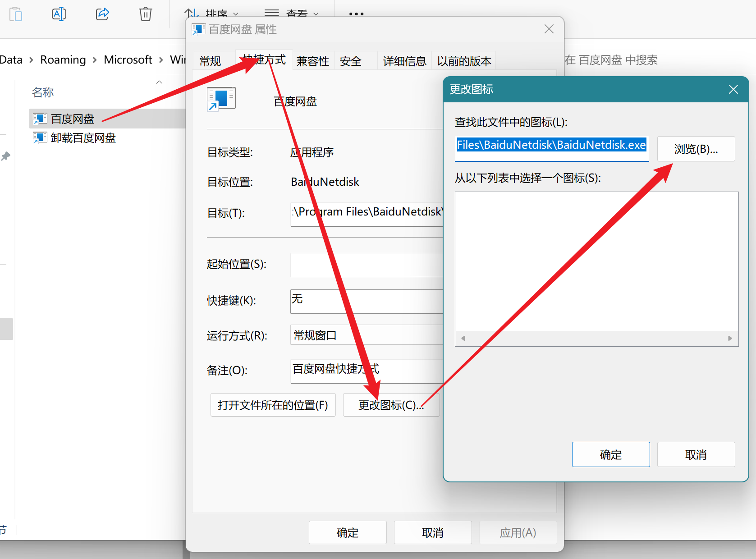The width and height of the screenshot is (756, 559).
Task: Click the 名称 column header
Action: [43, 92]
